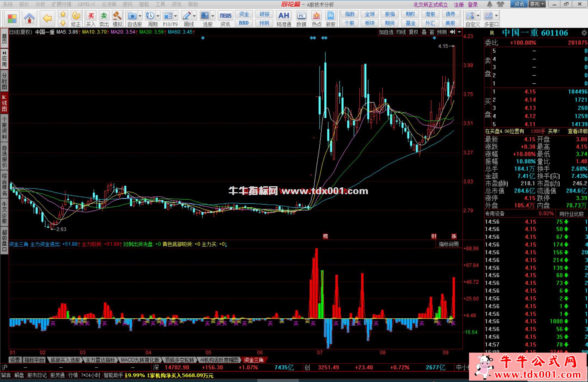Click the shirt skin icon
588x382 pixels.
[500, 4]
